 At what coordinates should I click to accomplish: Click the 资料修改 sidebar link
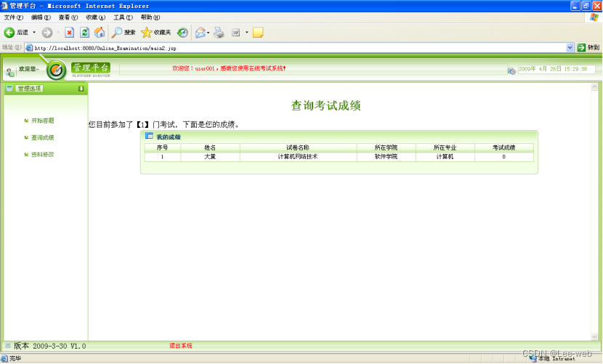coord(42,154)
